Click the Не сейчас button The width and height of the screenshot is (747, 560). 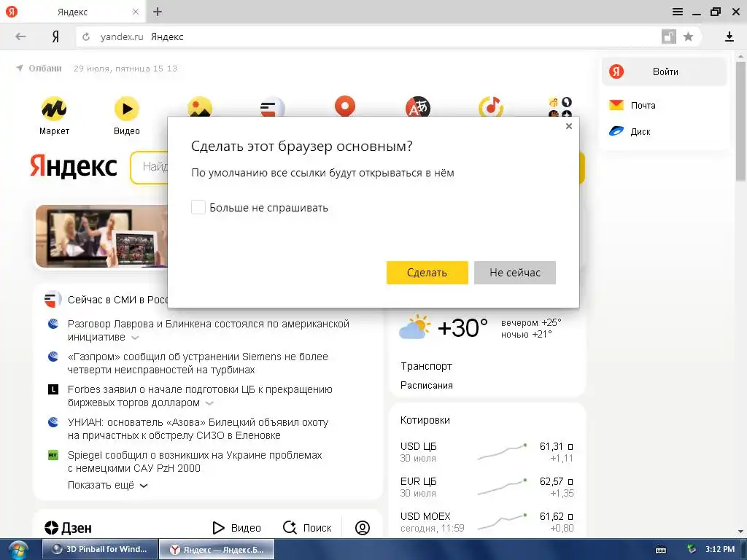(x=514, y=273)
